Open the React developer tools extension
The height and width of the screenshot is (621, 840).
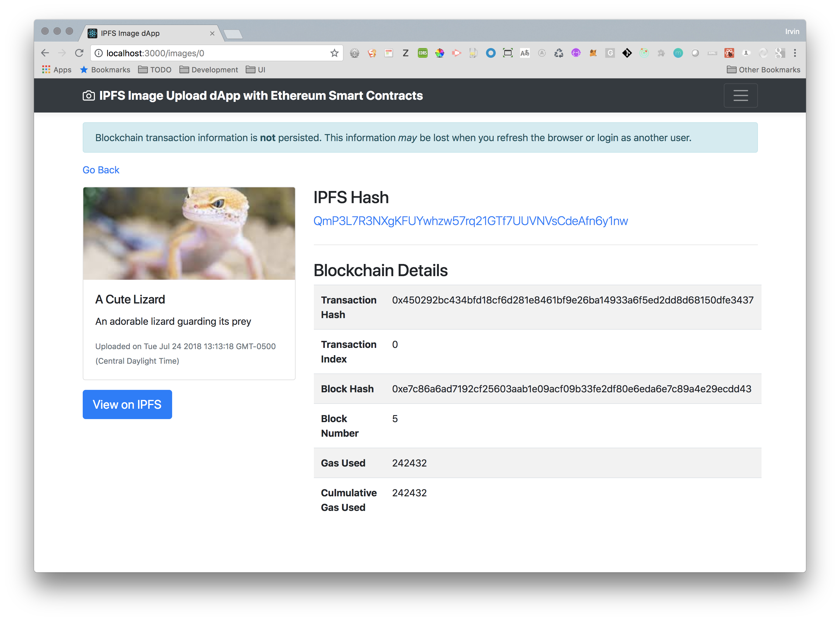[729, 53]
